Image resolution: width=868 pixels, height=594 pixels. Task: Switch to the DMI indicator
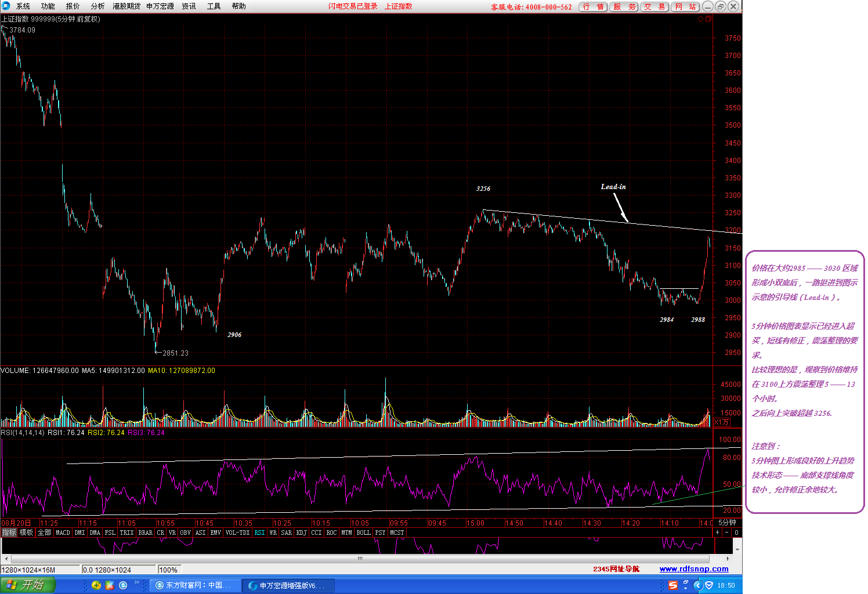[80, 533]
